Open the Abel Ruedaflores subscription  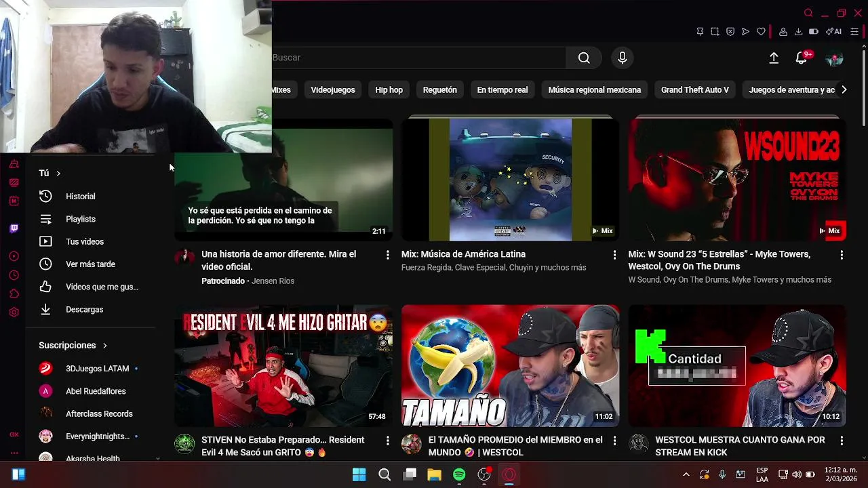(90, 391)
